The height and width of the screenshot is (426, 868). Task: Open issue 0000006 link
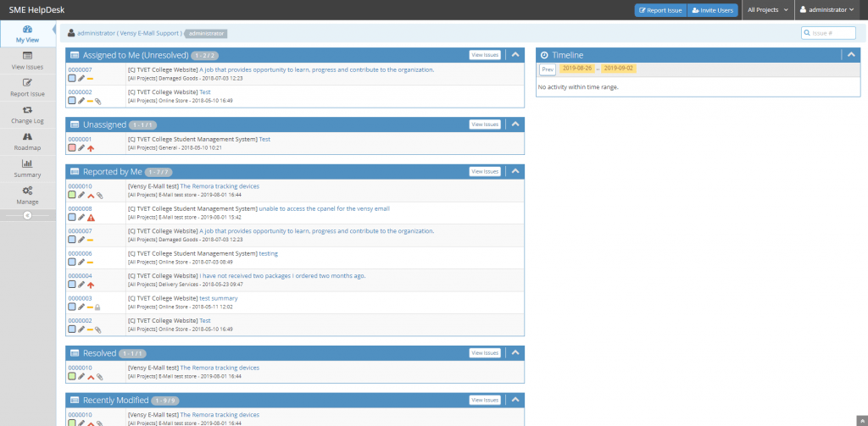coord(80,253)
